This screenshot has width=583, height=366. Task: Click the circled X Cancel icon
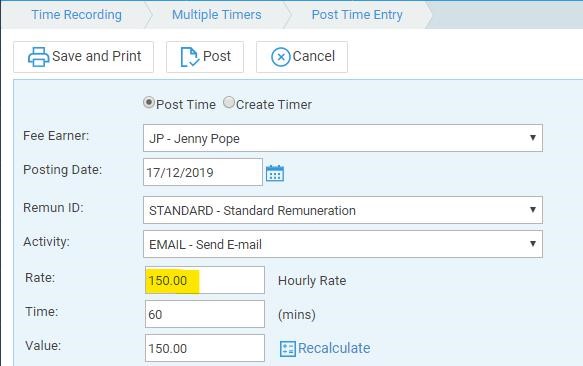click(x=281, y=57)
